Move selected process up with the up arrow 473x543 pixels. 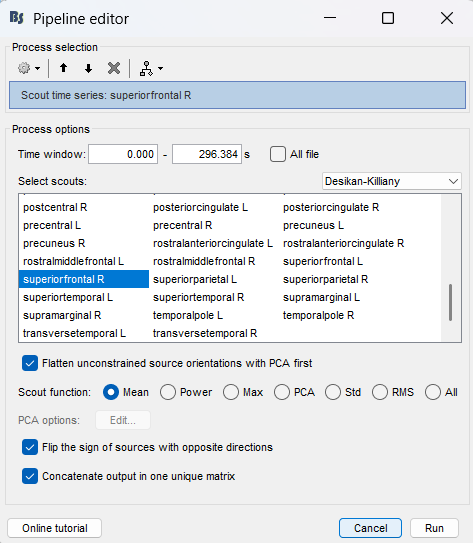pyautogui.click(x=63, y=68)
